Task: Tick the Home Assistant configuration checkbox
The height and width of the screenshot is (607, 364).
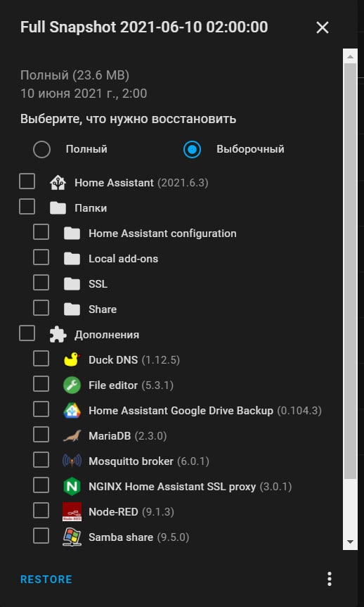Action: 41,232
